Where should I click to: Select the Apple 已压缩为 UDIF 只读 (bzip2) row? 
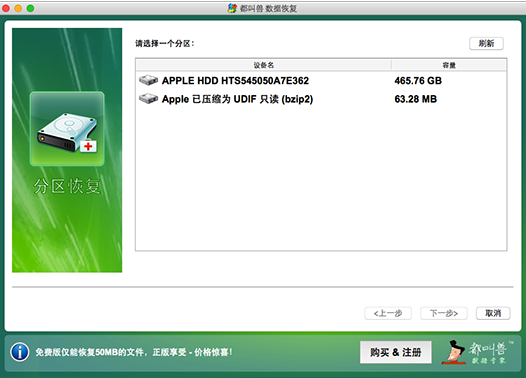(x=321, y=99)
